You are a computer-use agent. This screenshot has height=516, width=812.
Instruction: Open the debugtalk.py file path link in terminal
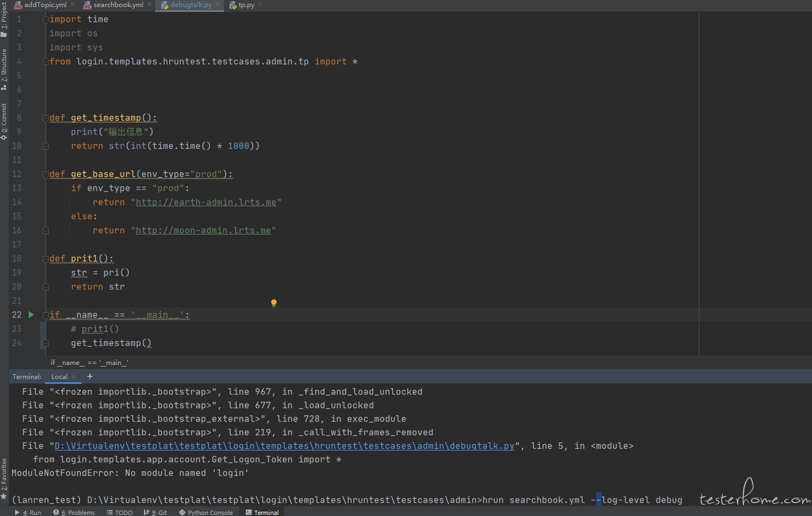pos(284,446)
